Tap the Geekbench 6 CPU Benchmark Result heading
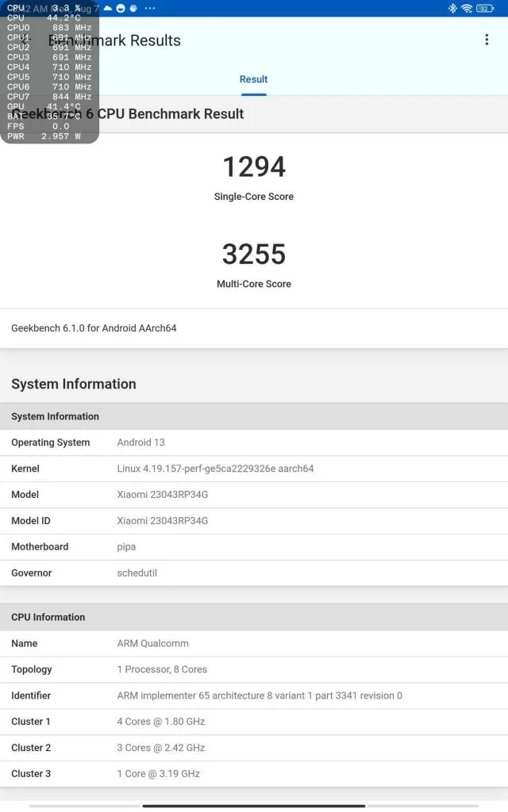Screen dimensions: 508x812 128,114
